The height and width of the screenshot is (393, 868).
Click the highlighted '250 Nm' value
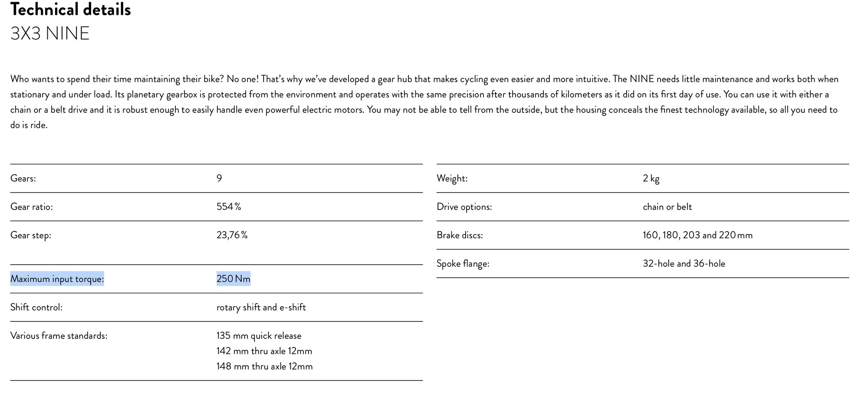coord(233,279)
